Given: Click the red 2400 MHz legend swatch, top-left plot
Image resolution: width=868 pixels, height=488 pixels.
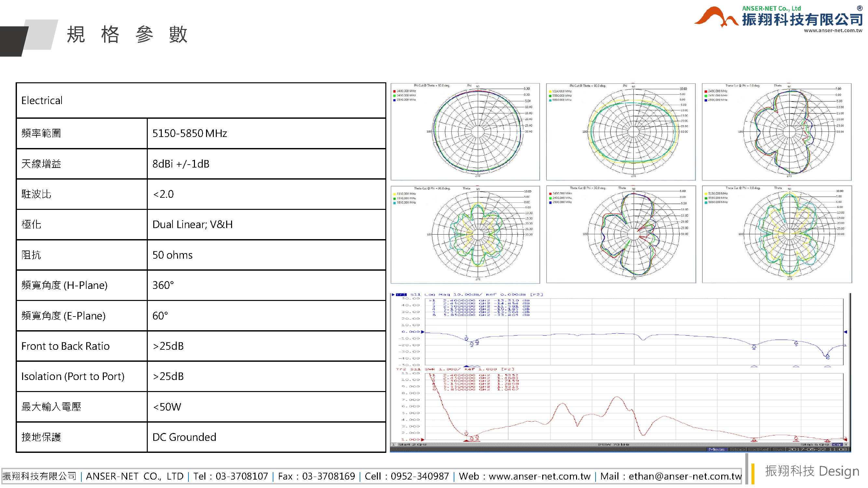Looking at the screenshot, I should click(394, 91).
